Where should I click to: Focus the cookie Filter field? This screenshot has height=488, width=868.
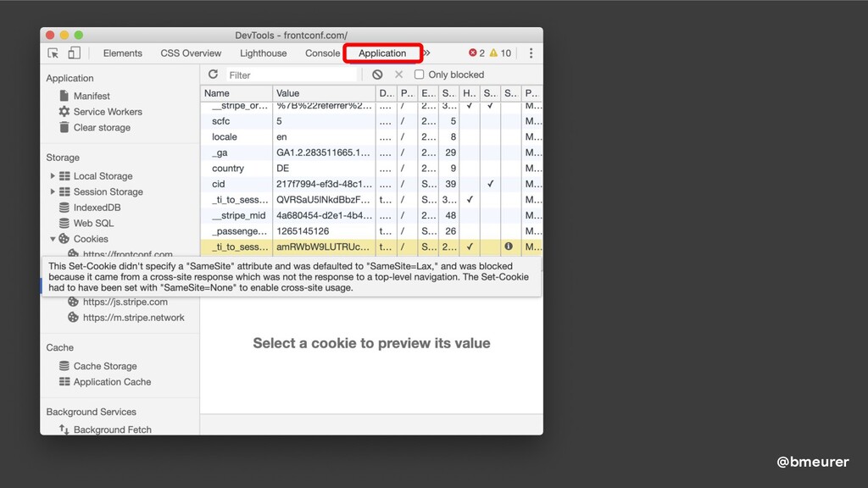[x=292, y=75]
